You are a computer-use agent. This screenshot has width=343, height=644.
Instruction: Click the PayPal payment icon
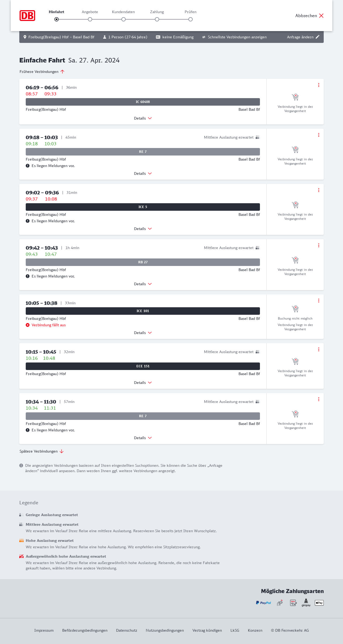(263, 603)
